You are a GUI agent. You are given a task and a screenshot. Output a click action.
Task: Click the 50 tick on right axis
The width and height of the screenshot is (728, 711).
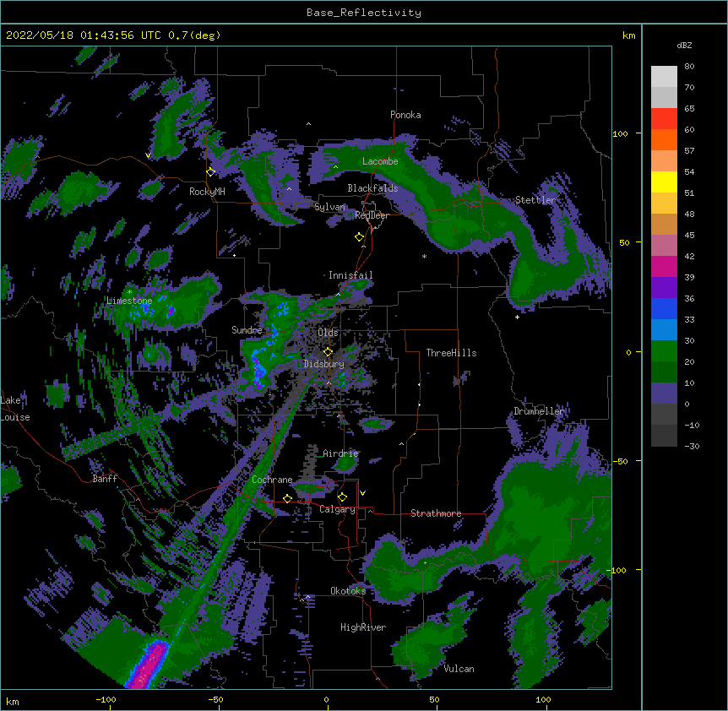(x=624, y=242)
